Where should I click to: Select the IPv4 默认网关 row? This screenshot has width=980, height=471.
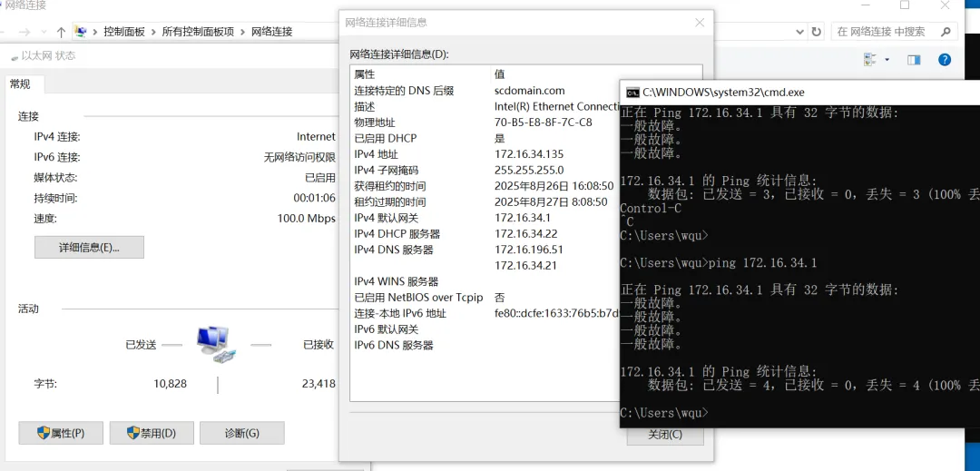click(x=485, y=218)
